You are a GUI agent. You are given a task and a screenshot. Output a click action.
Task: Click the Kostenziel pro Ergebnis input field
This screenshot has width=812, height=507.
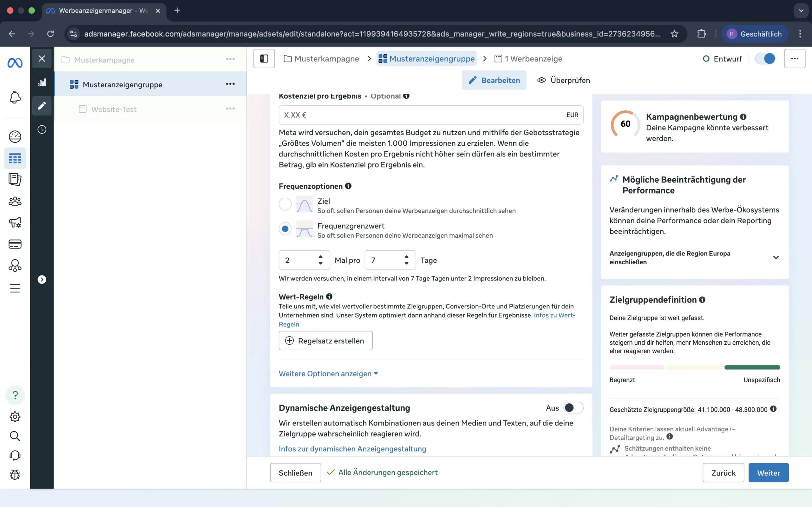coord(422,115)
